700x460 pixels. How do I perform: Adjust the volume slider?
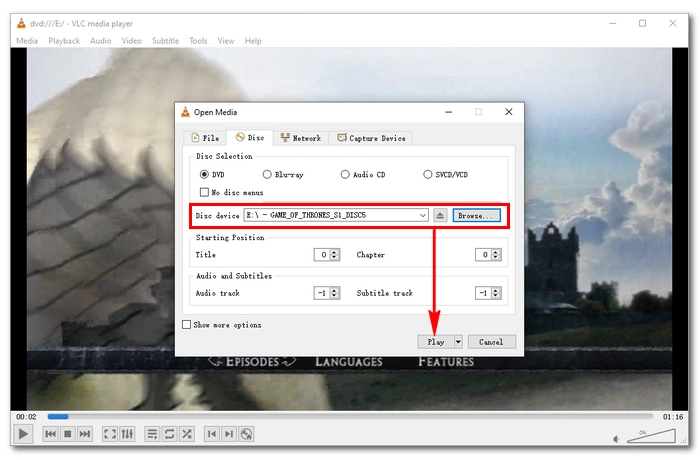click(x=651, y=436)
